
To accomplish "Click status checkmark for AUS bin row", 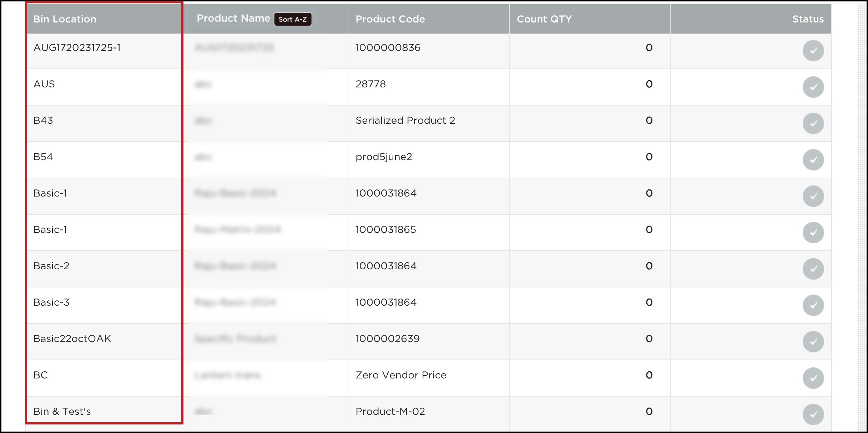I will click(813, 87).
